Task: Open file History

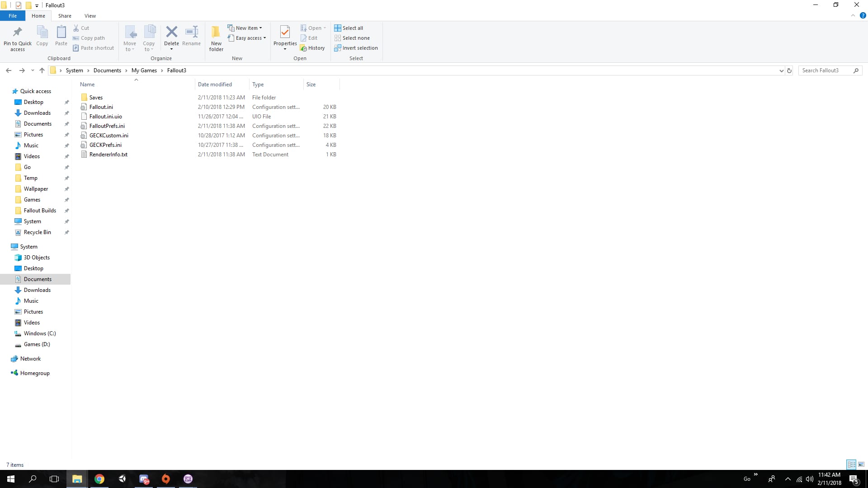Action: click(x=312, y=48)
